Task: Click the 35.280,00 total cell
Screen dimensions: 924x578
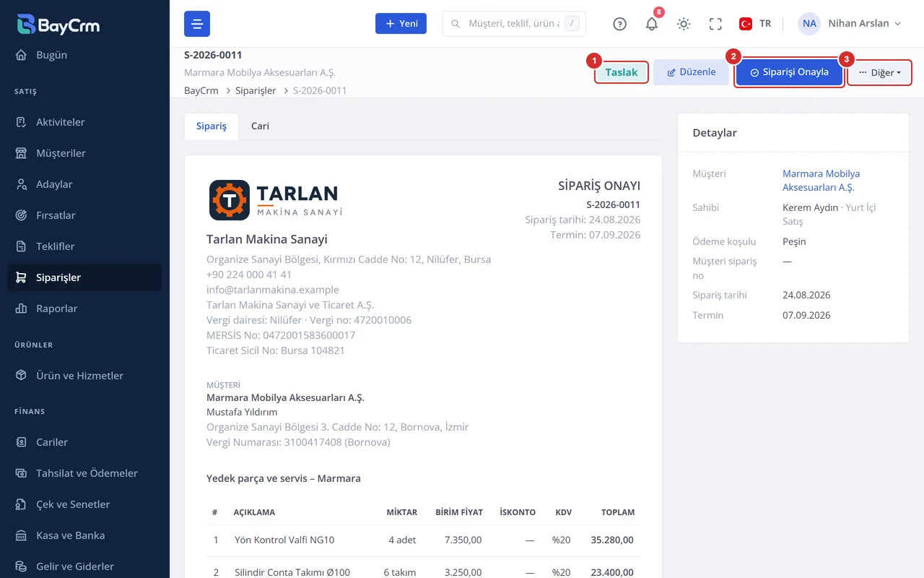Action: point(613,540)
